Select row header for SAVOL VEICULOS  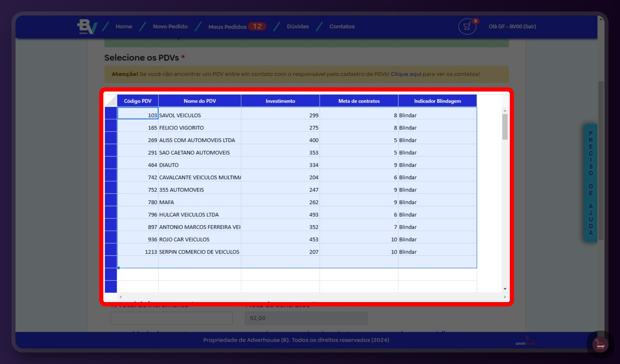pyautogui.click(x=111, y=113)
